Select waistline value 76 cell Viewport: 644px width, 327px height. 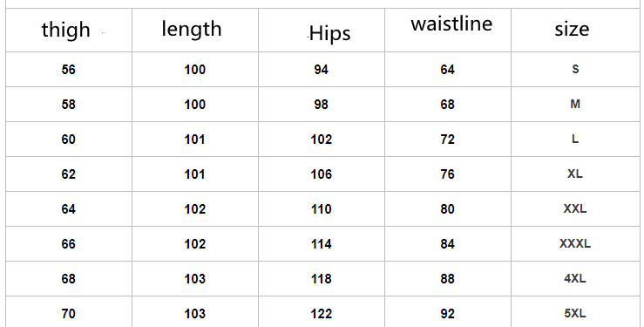[x=448, y=174]
